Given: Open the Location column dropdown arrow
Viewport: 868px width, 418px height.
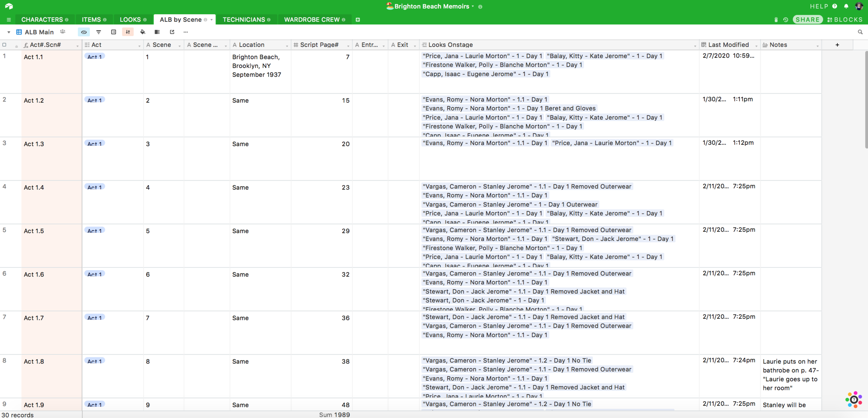Looking at the screenshot, I should 287,45.
